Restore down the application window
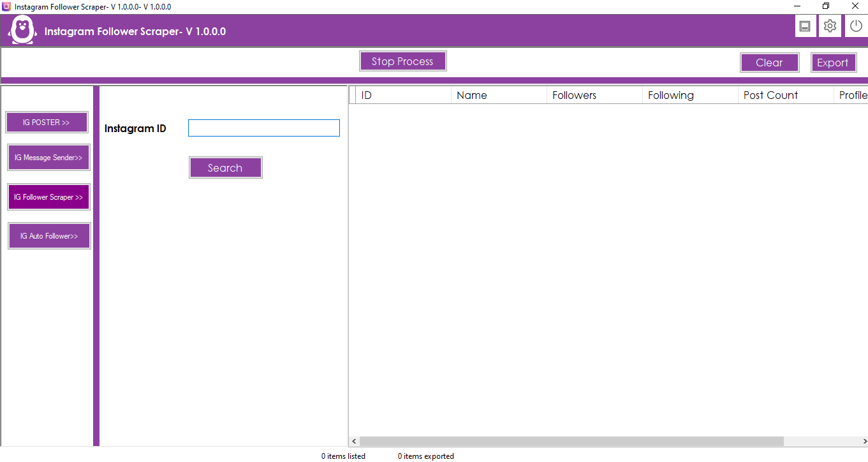Image resolution: width=868 pixels, height=462 pixels. pos(826,6)
